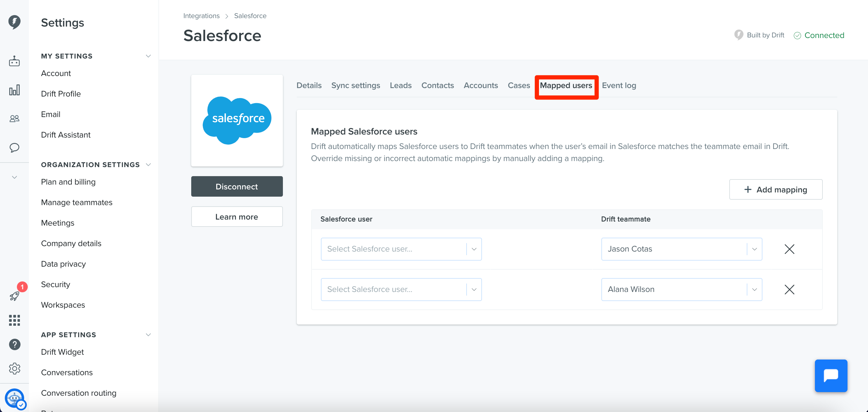Open the blue Drift chat widget

(831, 375)
